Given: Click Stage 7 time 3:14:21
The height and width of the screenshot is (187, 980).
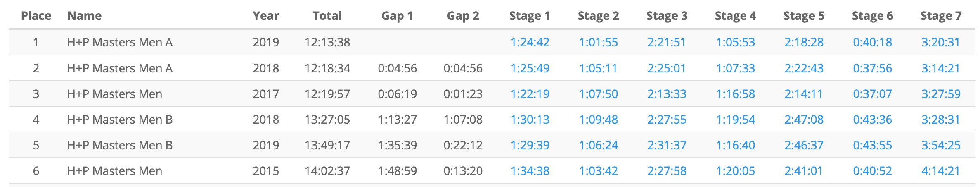Looking at the screenshot, I should coord(941,68).
